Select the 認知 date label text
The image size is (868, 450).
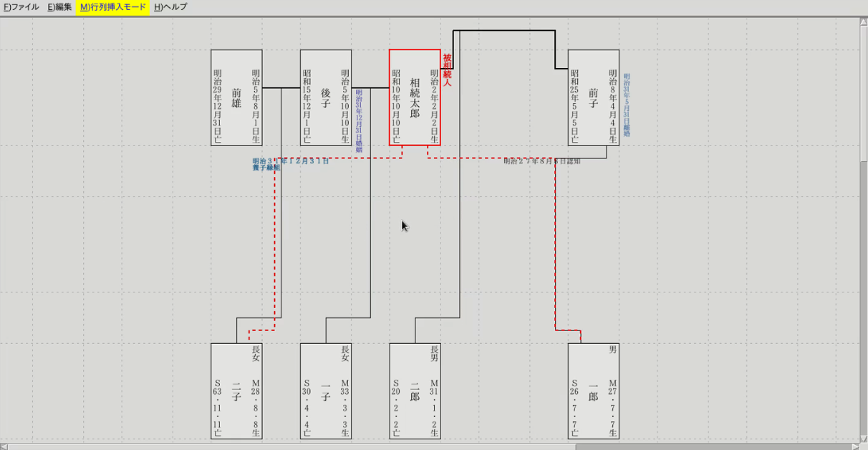tap(541, 162)
